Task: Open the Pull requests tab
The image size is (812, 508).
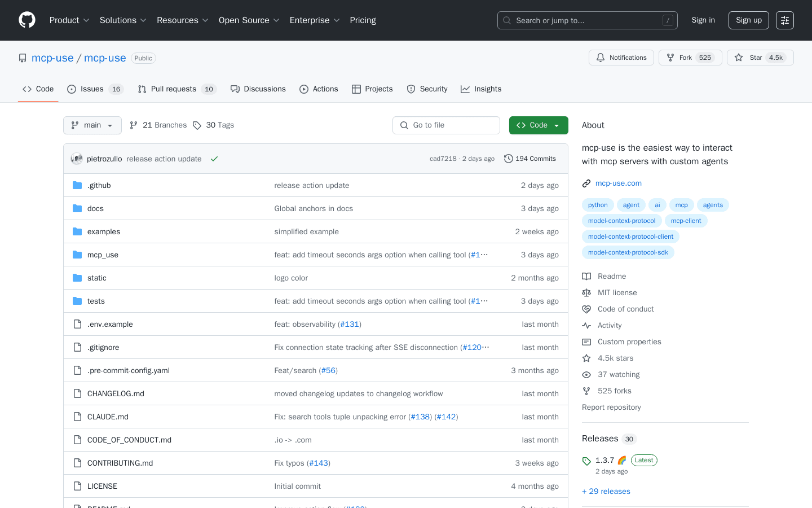Action: click(x=173, y=89)
